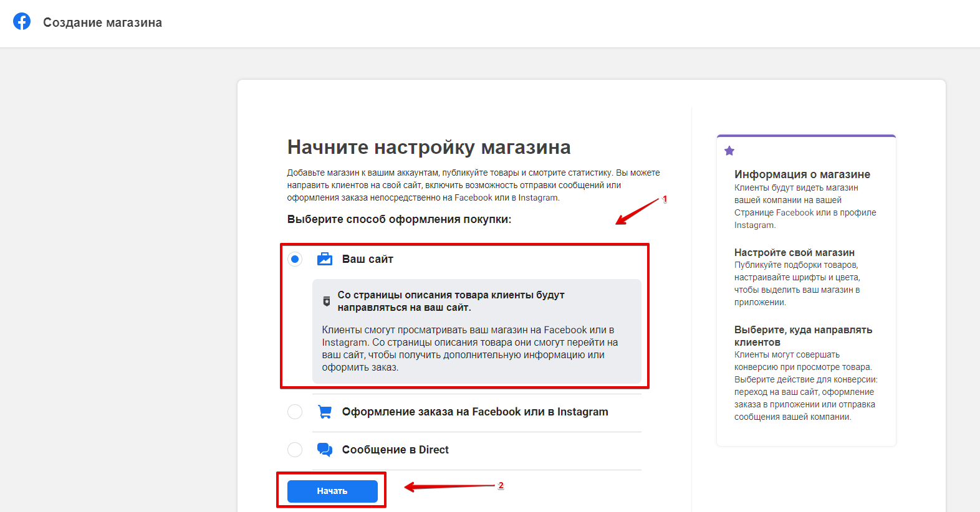Click the "Выберите, куда направлять клиентов" heading
The image size is (980, 512).
click(x=803, y=336)
